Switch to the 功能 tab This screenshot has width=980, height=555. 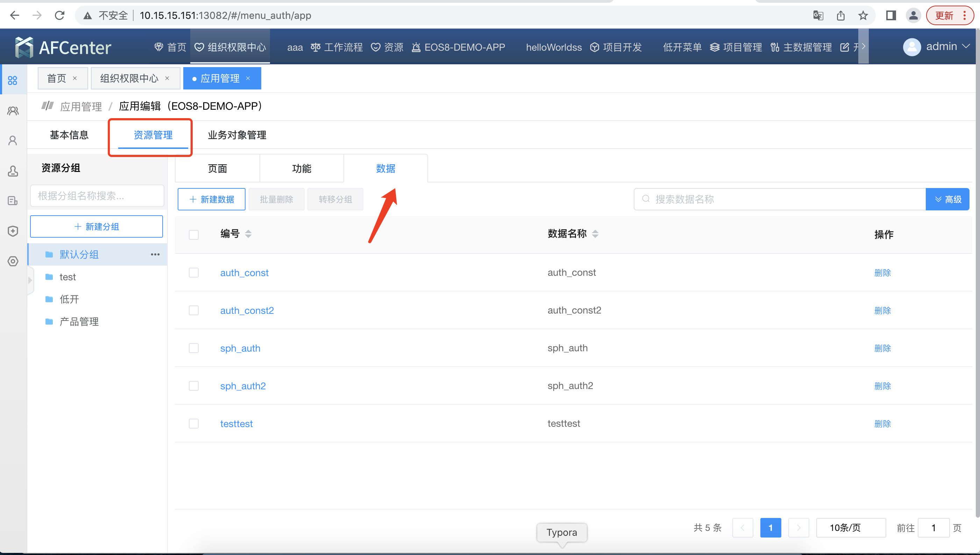tap(301, 168)
